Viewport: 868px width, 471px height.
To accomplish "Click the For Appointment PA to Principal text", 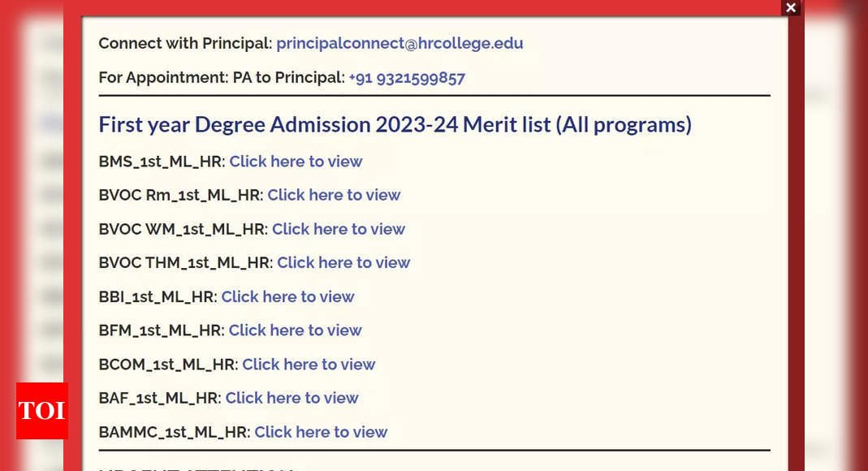I will click(x=222, y=78).
